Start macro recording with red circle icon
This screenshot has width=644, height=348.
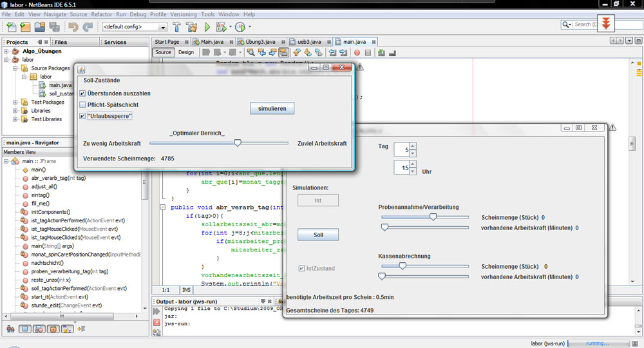[x=356, y=52]
